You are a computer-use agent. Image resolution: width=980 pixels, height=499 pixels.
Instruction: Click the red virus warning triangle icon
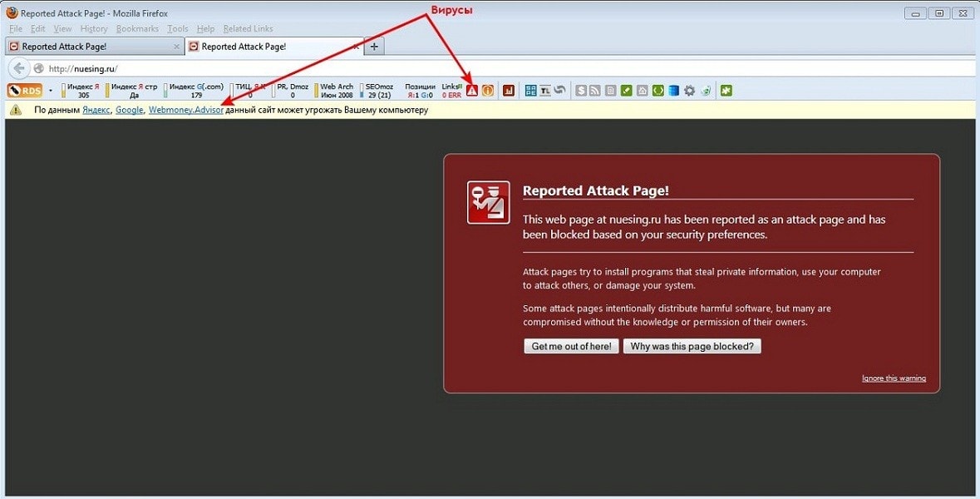pos(472,91)
